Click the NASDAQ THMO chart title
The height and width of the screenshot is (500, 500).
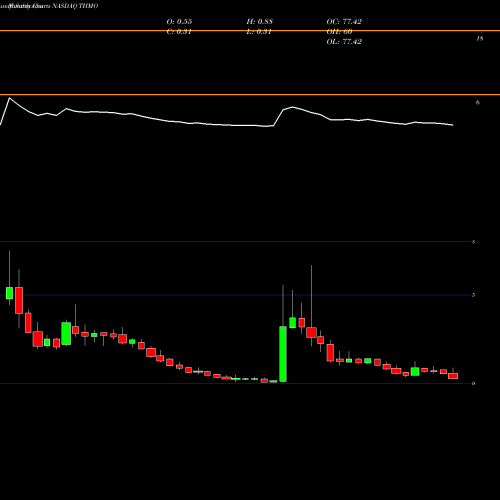pos(74,6)
